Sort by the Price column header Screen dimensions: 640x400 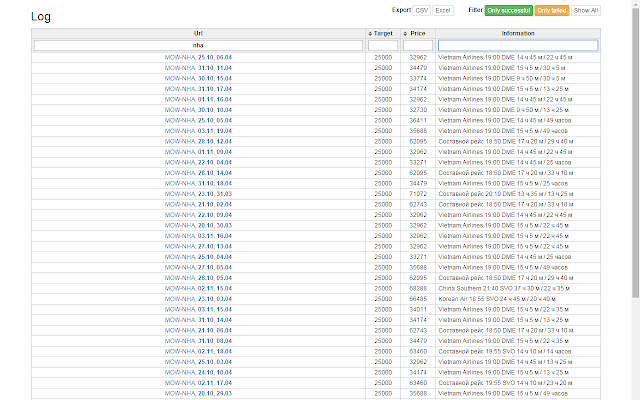point(418,33)
